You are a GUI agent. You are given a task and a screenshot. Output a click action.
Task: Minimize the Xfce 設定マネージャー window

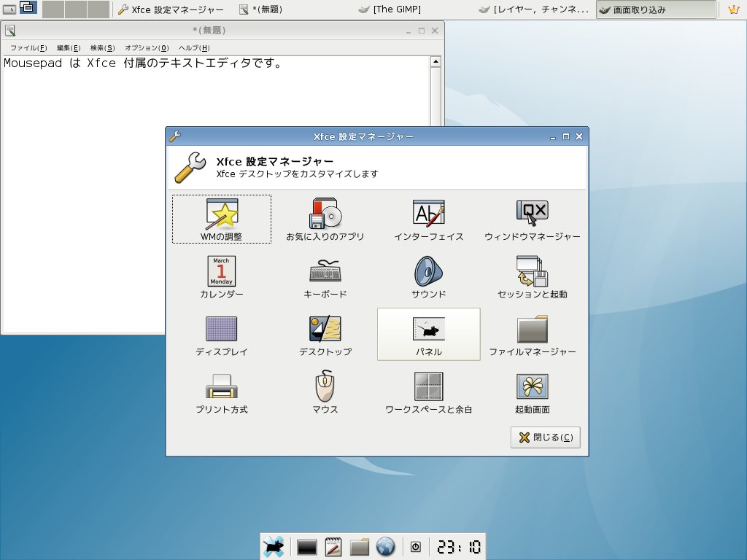pos(553,137)
